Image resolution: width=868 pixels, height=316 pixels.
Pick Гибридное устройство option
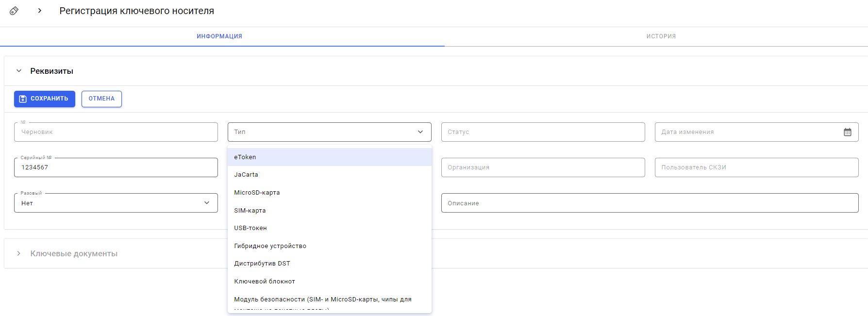point(270,246)
